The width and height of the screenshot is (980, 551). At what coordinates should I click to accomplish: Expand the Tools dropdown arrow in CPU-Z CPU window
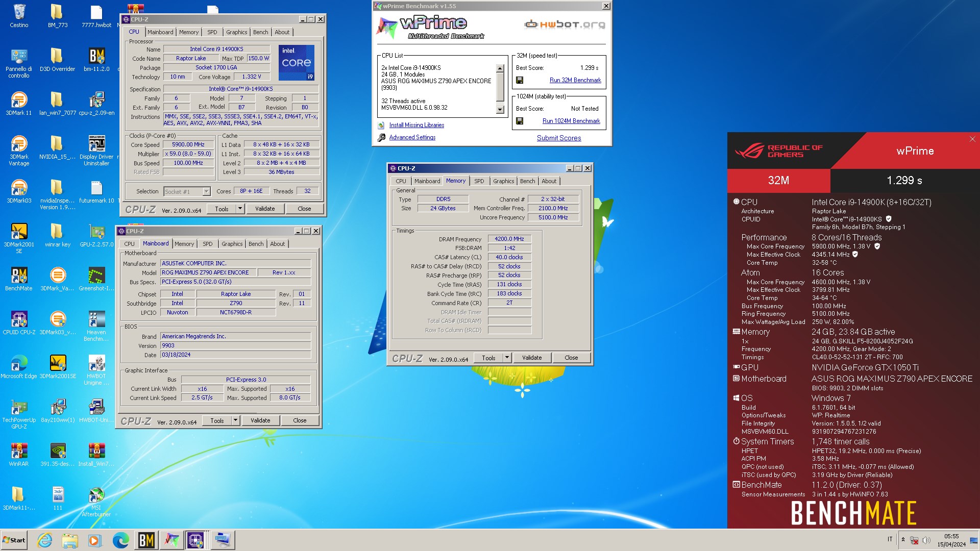[x=240, y=209]
